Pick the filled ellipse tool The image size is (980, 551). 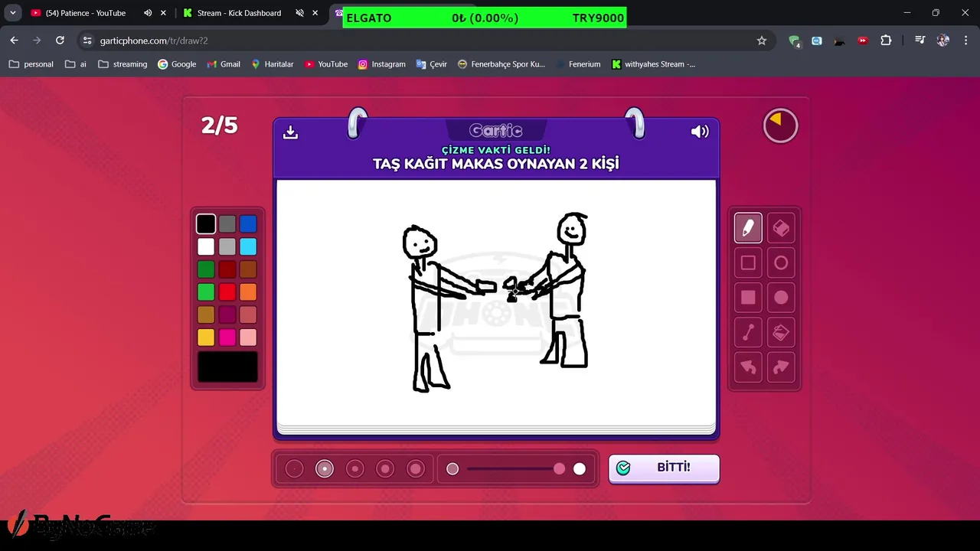(781, 298)
